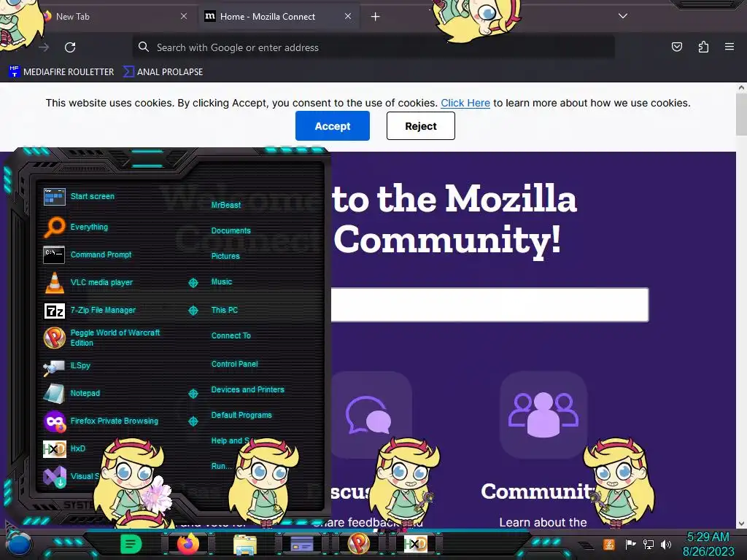Viewport: 747px width, 560px height.
Task: Start Peggle World of Warcraft Edition
Action: click(x=102, y=338)
